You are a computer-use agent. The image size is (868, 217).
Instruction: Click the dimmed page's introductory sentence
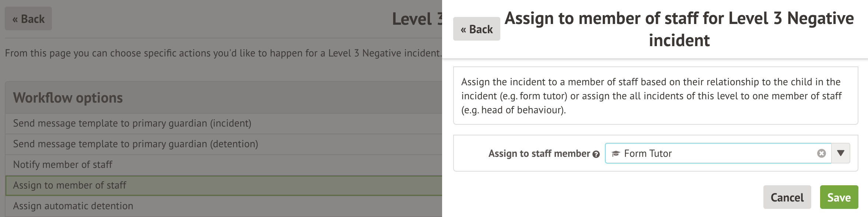click(x=223, y=53)
